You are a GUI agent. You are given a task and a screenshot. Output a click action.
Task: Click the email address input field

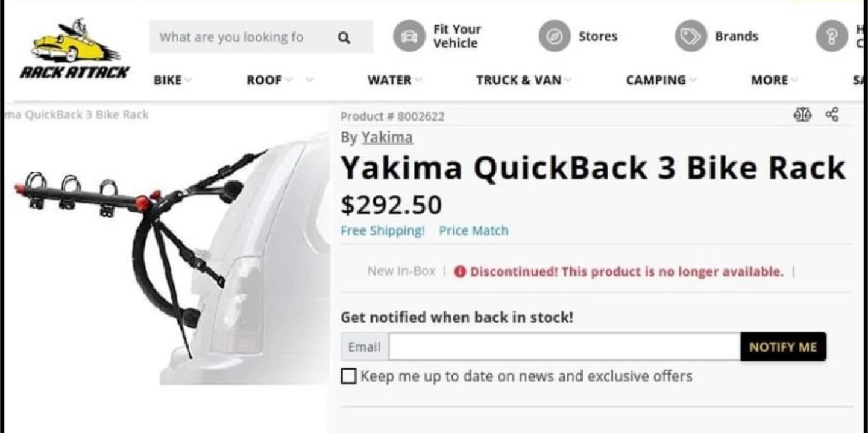tap(564, 347)
